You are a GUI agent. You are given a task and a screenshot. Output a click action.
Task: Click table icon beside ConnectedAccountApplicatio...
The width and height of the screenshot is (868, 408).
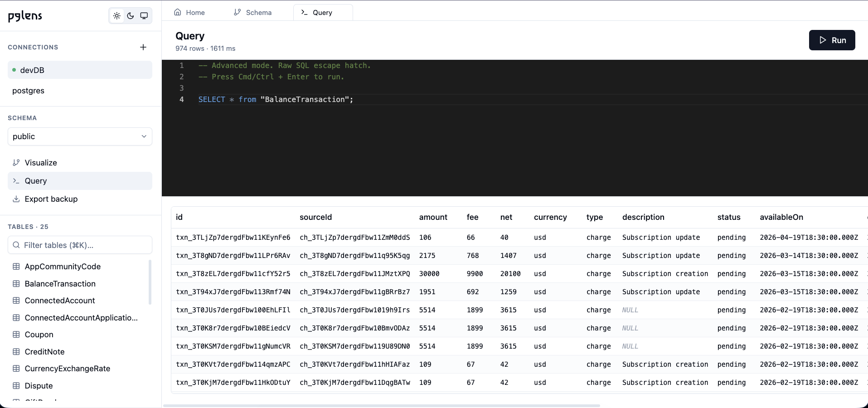(x=16, y=318)
